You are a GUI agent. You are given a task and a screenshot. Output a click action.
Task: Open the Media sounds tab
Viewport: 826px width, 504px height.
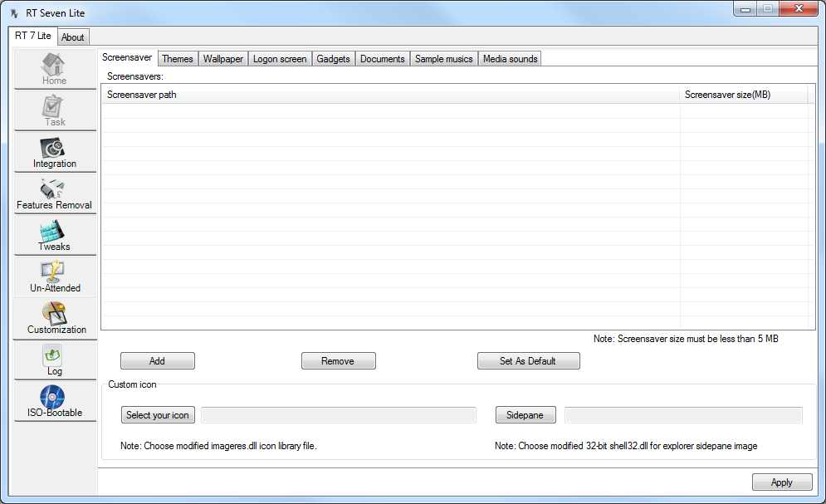[511, 59]
